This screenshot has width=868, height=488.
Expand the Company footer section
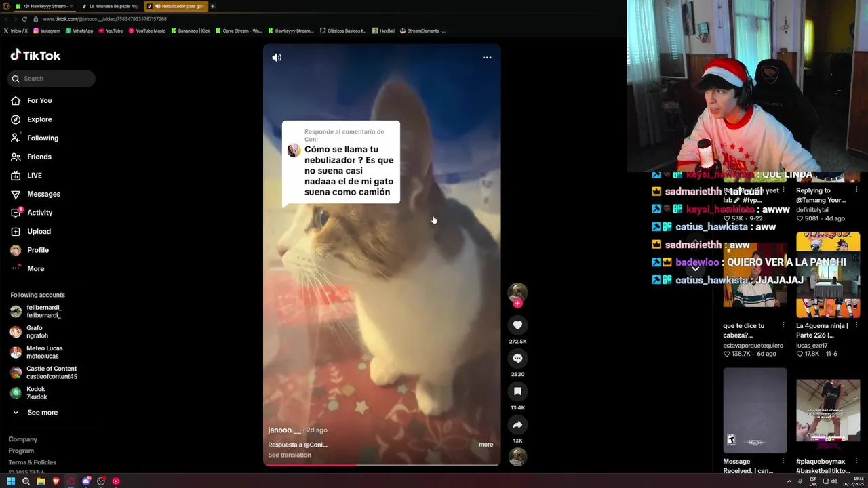pyautogui.click(x=23, y=439)
